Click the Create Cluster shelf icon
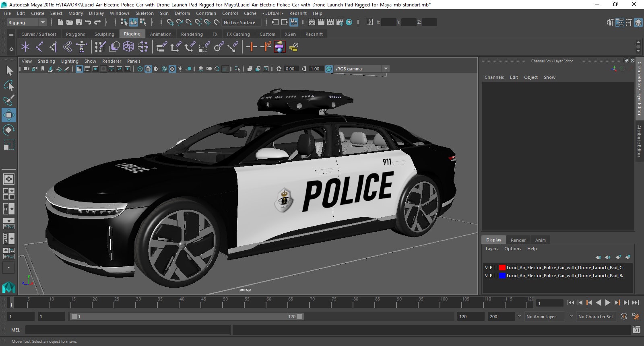 pos(143,47)
